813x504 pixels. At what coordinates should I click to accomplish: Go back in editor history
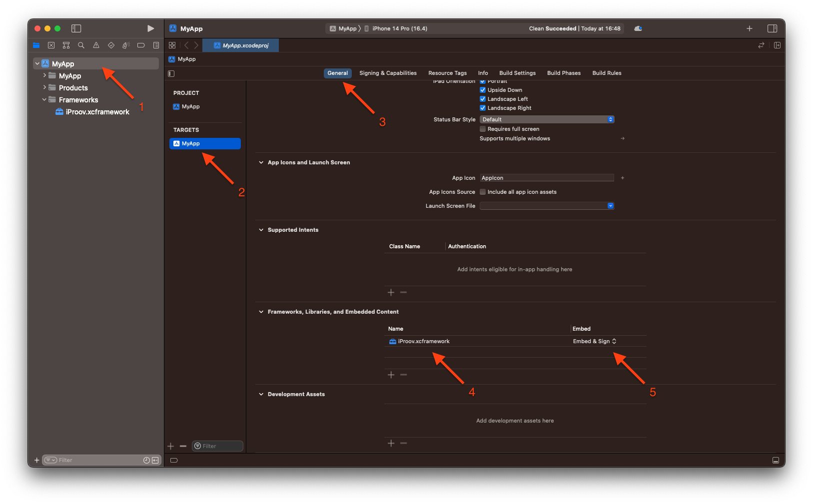[186, 45]
